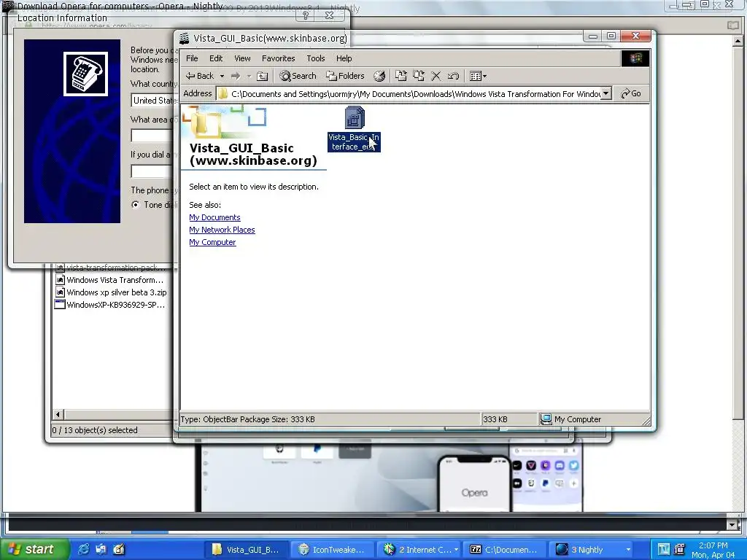Click the clock showing 2:07 PM
The width and height of the screenshot is (747, 560).
coord(713,545)
